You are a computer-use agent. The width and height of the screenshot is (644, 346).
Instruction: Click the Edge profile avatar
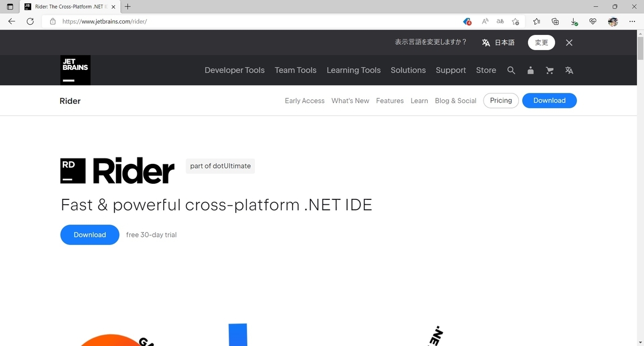[x=612, y=21]
